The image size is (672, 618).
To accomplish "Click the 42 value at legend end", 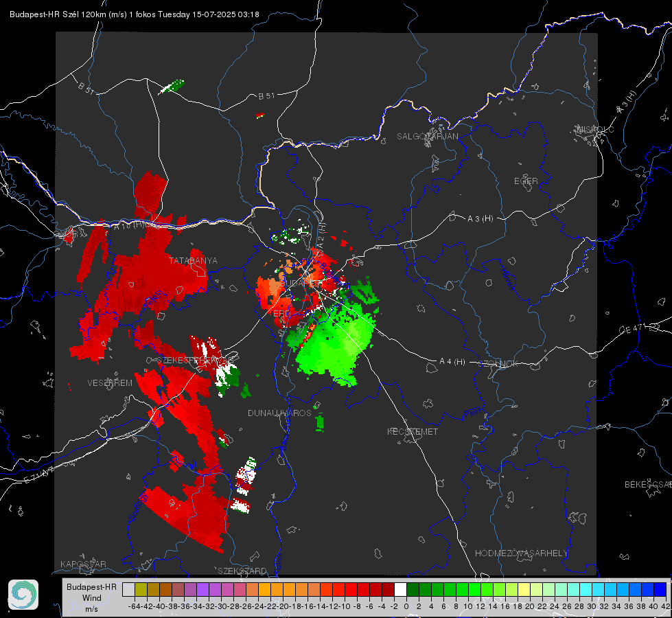I will pyautogui.click(x=666, y=606).
